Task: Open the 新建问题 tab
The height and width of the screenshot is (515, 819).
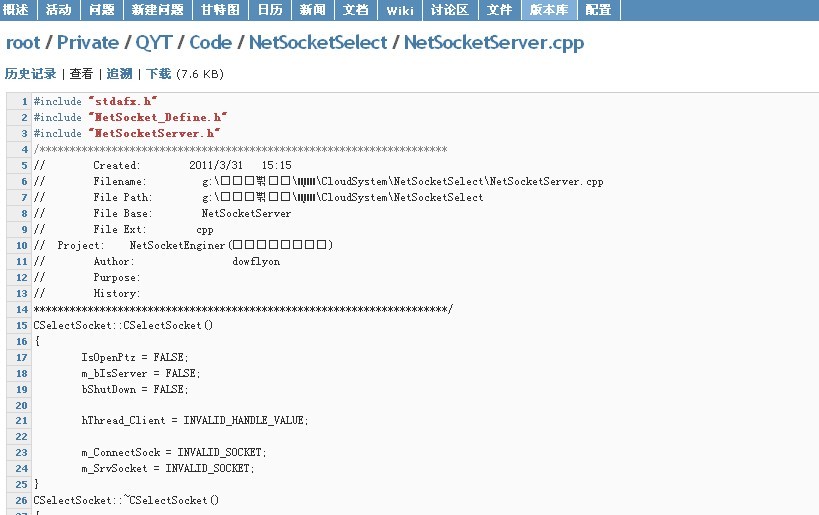Action: [x=157, y=10]
